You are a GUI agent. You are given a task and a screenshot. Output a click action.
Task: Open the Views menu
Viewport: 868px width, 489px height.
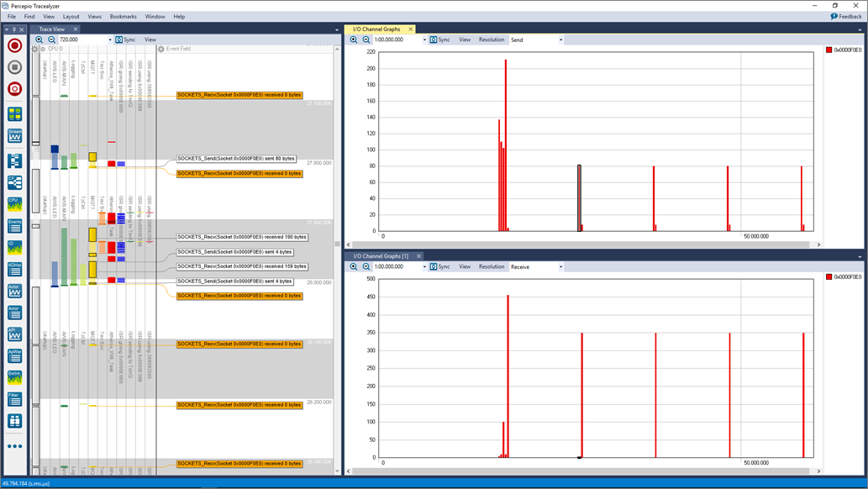(95, 17)
